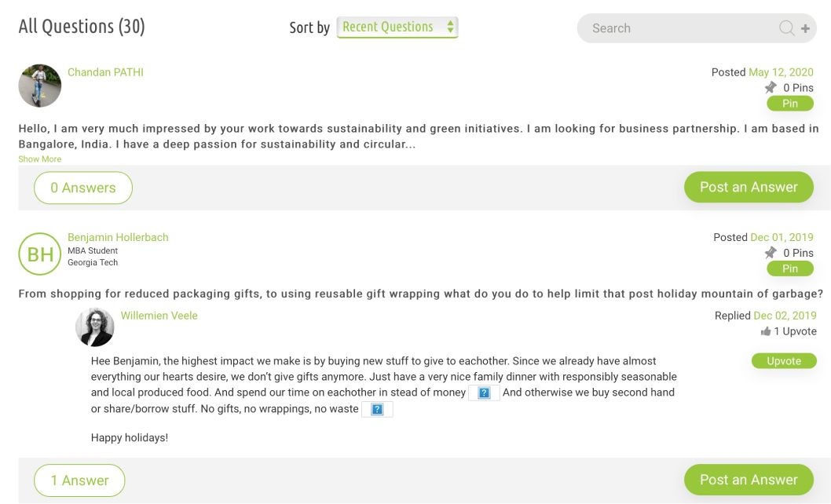Open Willemien Veele's profile name link
Screen dimensions: 831x504
tap(159, 316)
